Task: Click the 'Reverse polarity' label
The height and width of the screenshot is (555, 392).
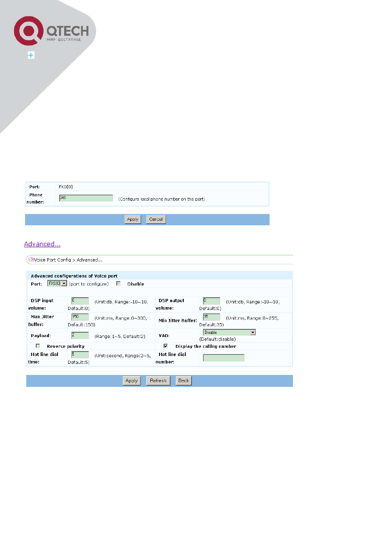Action: coord(66,346)
